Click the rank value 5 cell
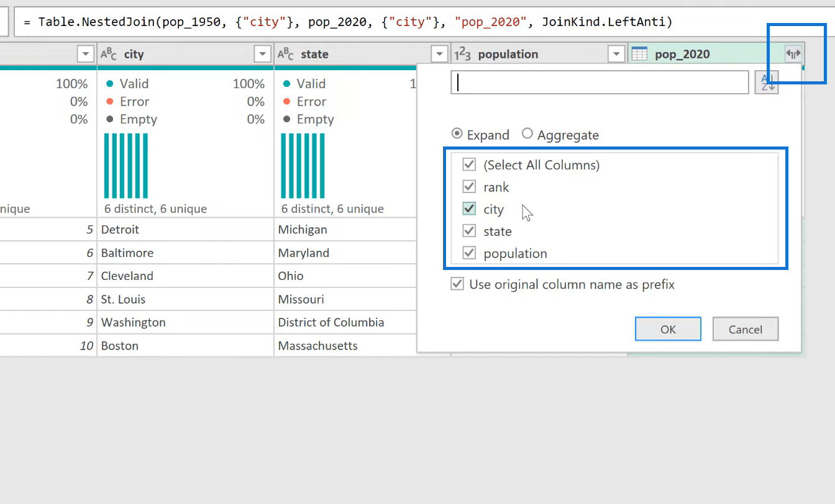 click(x=48, y=230)
